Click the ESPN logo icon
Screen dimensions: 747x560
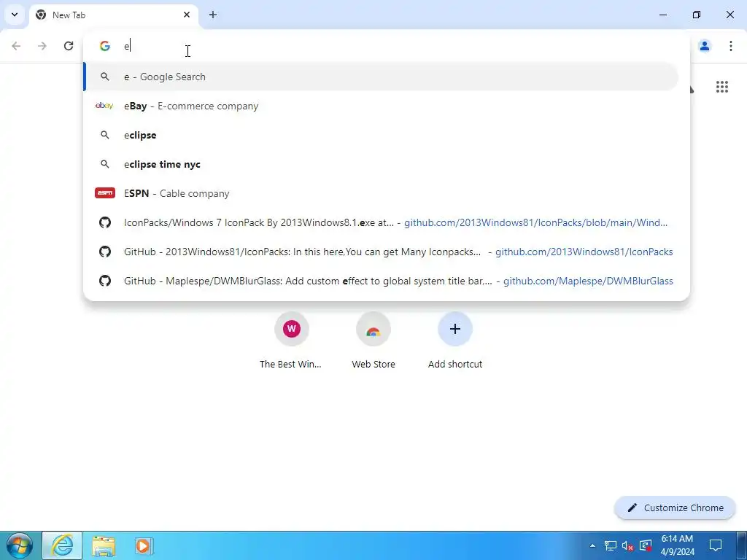[x=105, y=192]
